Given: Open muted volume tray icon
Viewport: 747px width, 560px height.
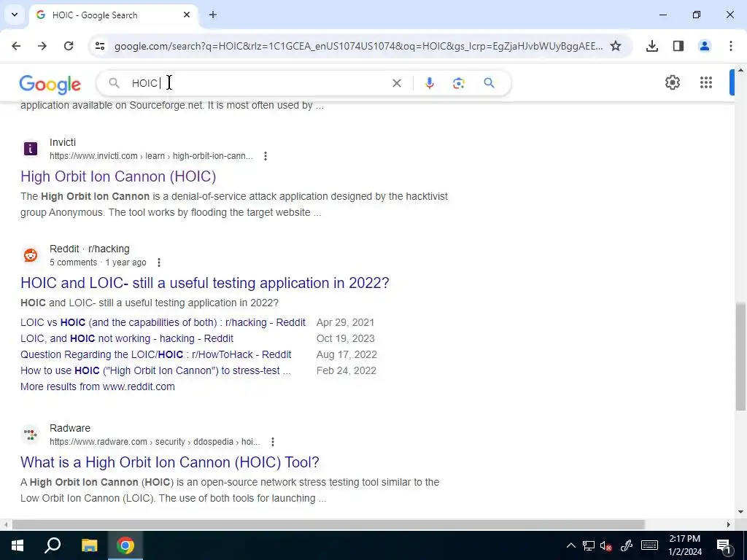Looking at the screenshot, I should tap(606, 545).
